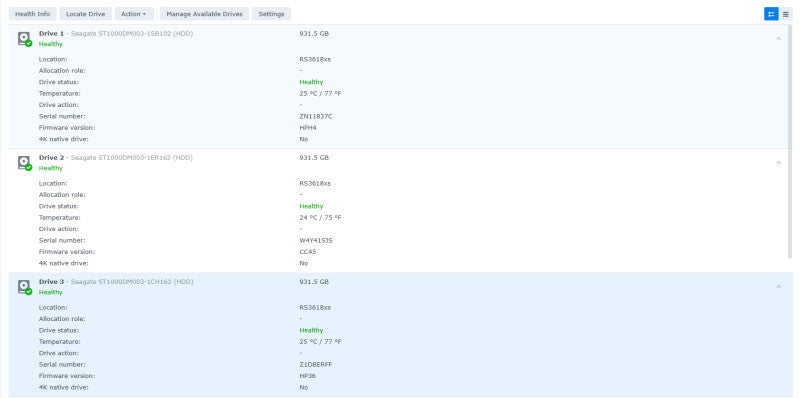The width and height of the screenshot is (800, 398).
Task: Click firmware version HPH4
Action: 308,128
